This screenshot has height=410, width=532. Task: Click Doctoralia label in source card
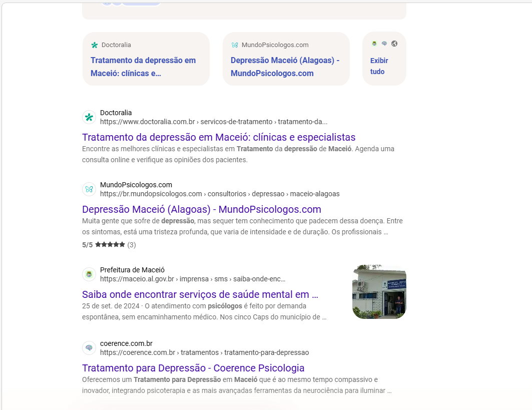pyautogui.click(x=116, y=45)
